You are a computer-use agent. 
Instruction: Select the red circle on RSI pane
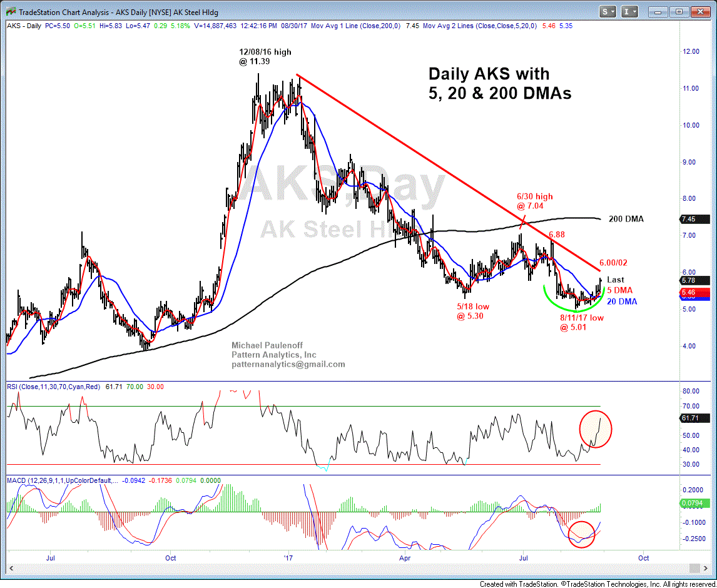point(596,428)
